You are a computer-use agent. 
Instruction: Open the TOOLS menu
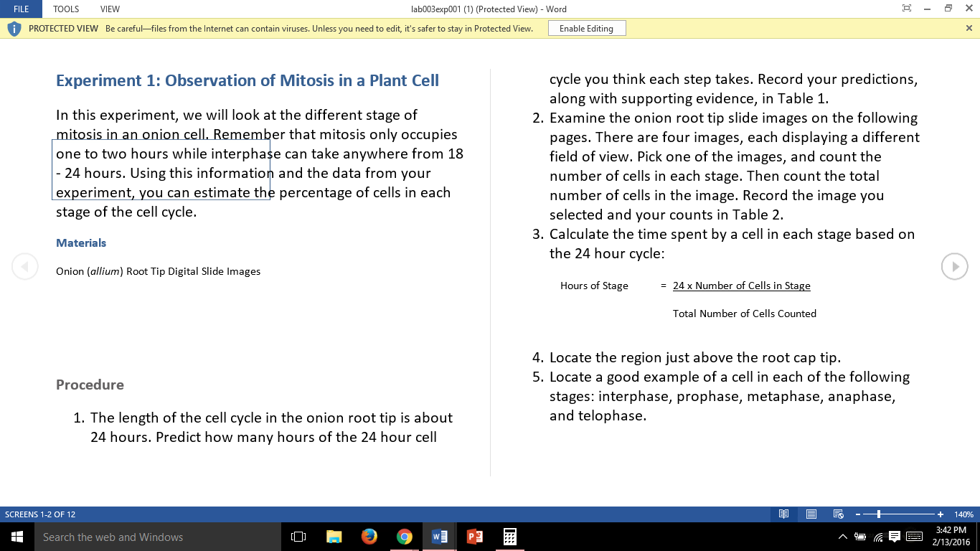pyautogui.click(x=66, y=9)
